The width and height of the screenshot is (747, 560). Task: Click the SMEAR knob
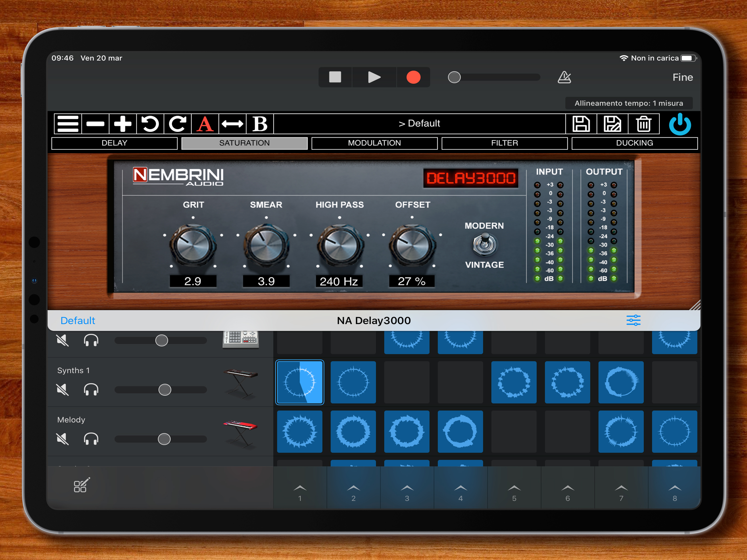tap(266, 245)
